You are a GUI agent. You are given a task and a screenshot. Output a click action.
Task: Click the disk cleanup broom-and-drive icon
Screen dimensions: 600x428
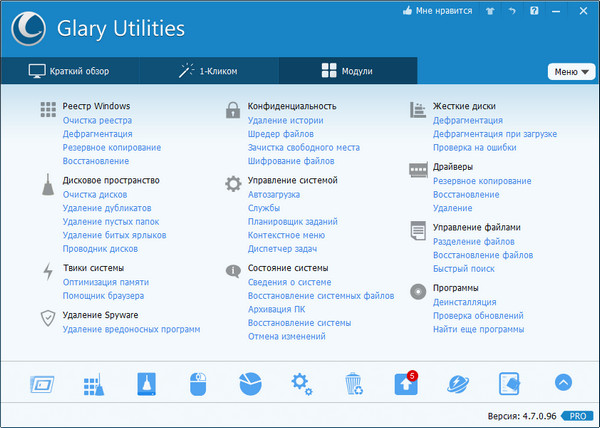point(144,382)
